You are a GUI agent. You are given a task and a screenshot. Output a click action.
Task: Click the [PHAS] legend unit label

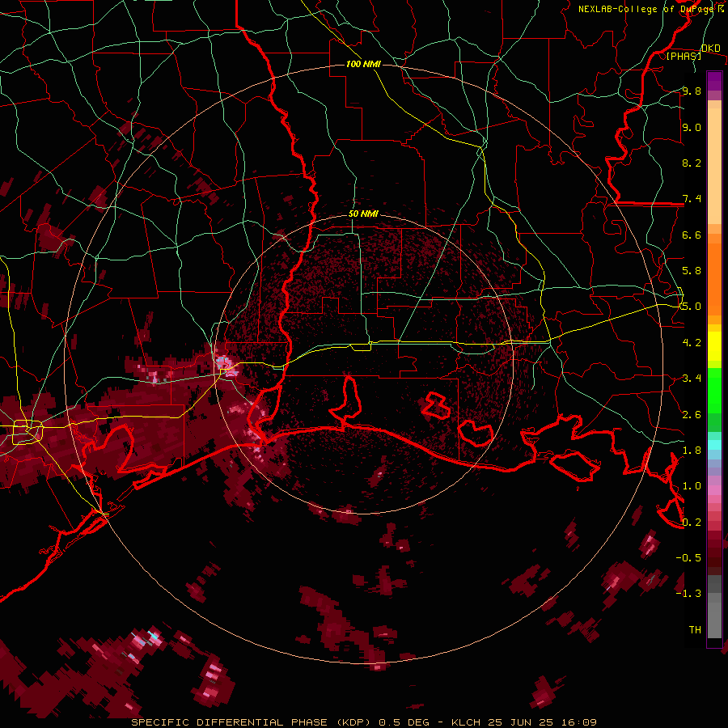(684, 56)
